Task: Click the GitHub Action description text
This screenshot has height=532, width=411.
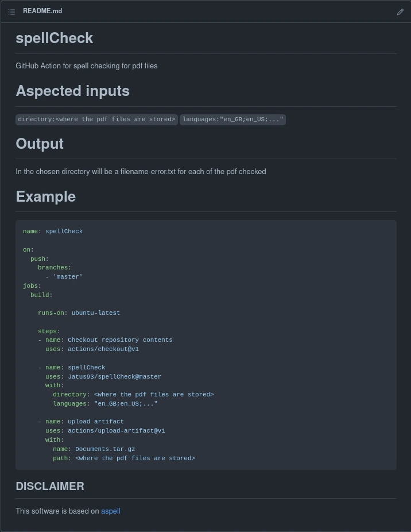Action: click(86, 65)
